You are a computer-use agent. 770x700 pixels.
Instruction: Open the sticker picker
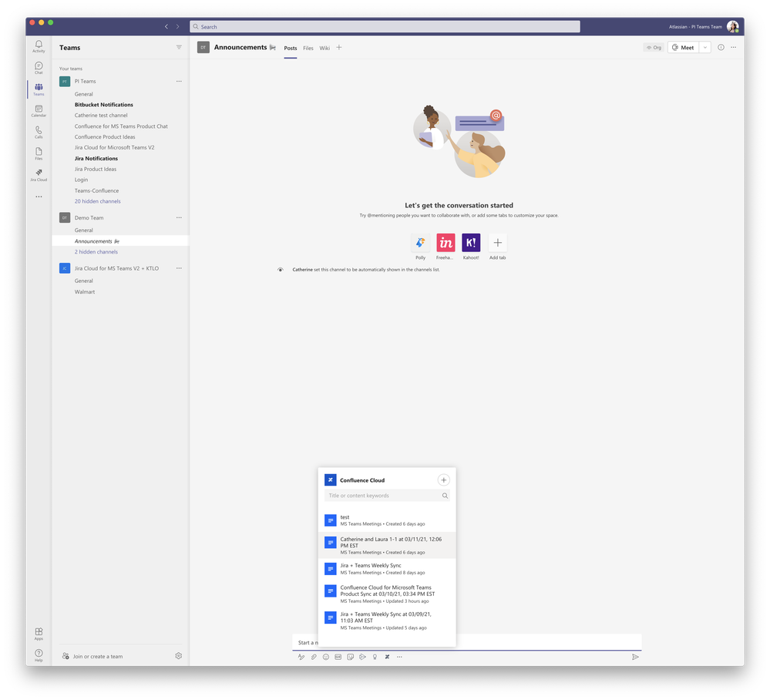point(350,657)
